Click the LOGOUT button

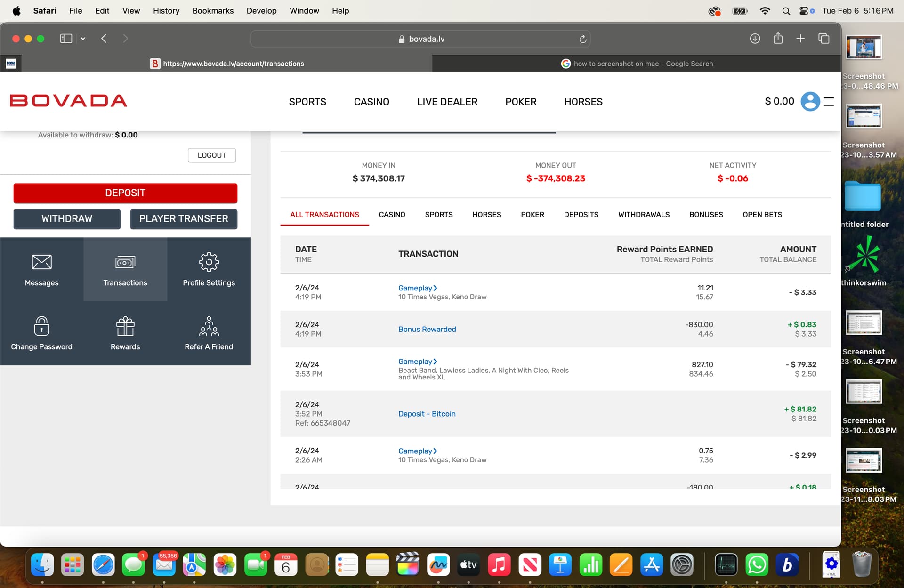click(x=212, y=155)
